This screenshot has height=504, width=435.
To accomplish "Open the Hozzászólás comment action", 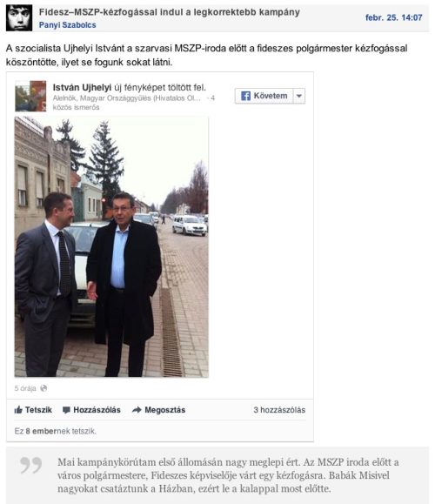I will [97, 410].
